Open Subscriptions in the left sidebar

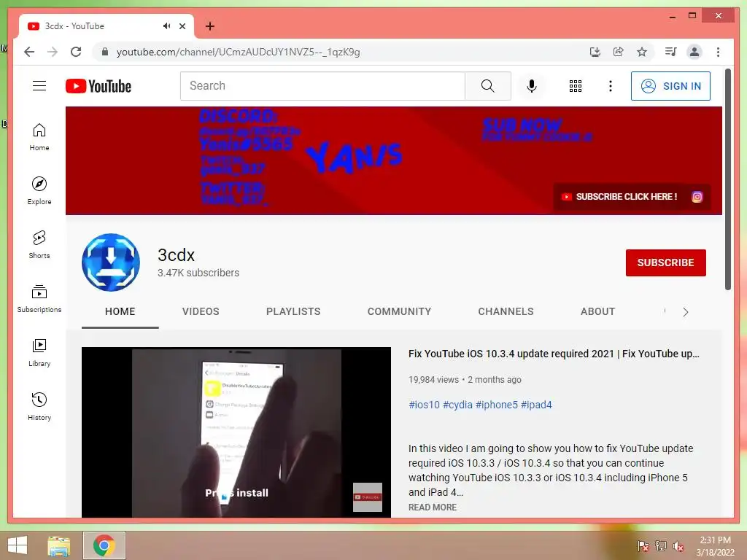coord(39,298)
